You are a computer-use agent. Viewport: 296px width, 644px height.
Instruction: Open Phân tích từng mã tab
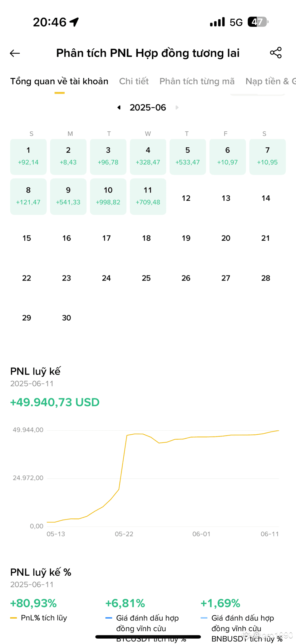tap(197, 81)
